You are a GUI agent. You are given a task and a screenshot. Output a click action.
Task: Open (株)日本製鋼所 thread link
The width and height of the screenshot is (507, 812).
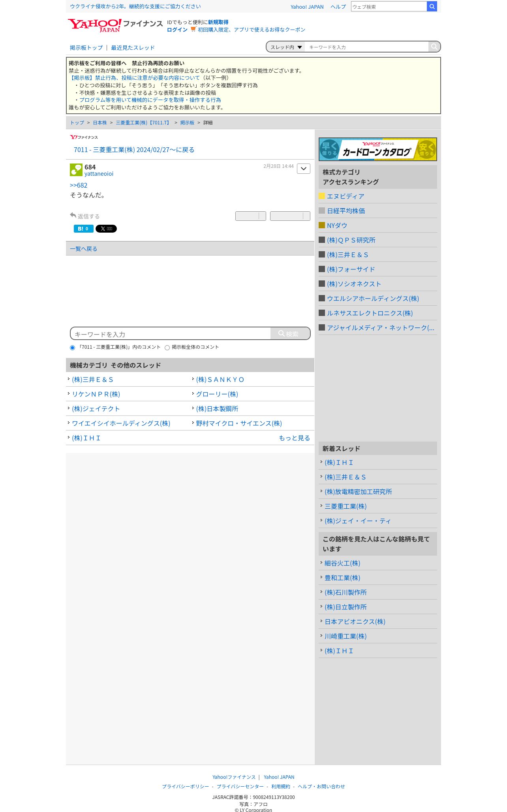(217, 409)
